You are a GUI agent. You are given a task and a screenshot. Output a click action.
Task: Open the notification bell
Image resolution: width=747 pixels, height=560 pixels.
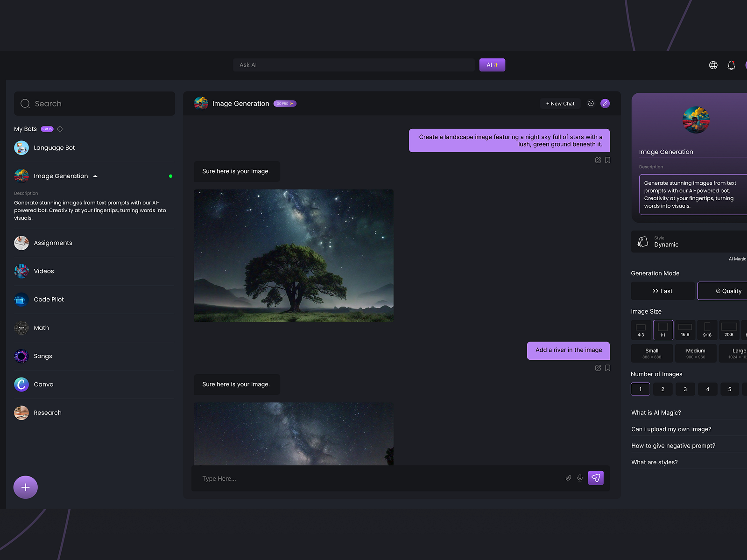(731, 65)
